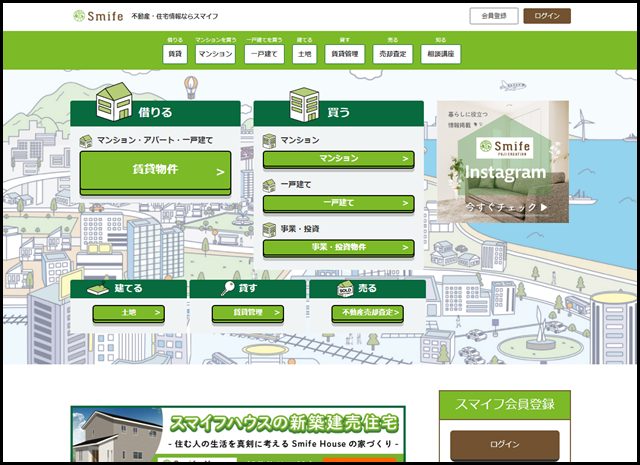
Task: Click the 建てる section header text
Action: point(128,288)
